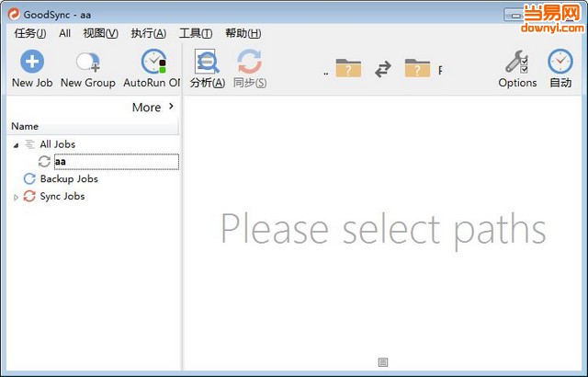
Task: Create a New Group from the toolbar
Action: (x=88, y=63)
